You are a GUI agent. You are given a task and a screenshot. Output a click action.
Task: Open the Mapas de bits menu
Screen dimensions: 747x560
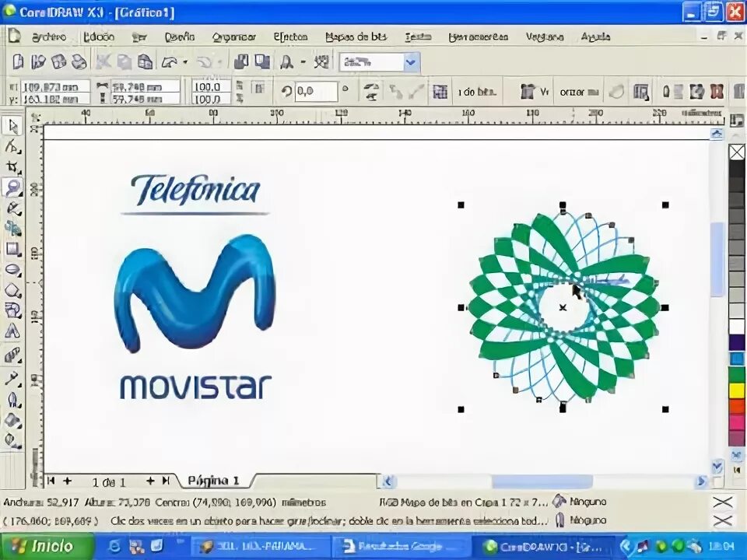click(x=356, y=37)
